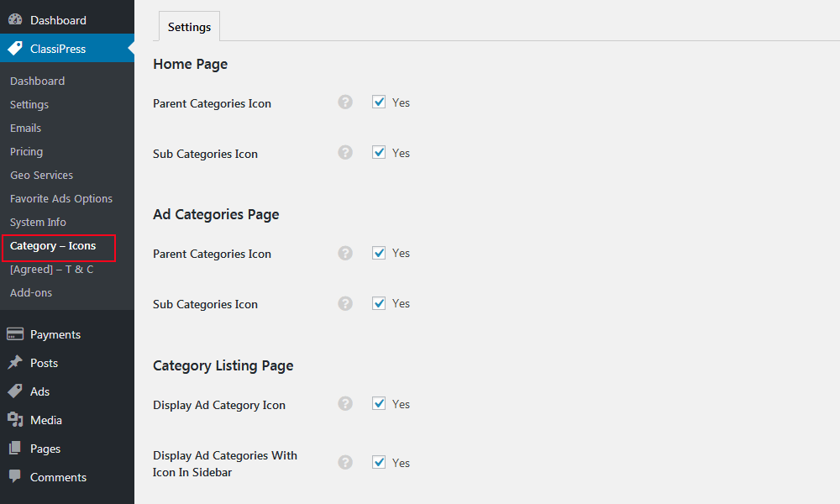Collapse the ClassiPress submenu arrow
Viewport: 840px width, 504px height.
[x=130, y=48]
